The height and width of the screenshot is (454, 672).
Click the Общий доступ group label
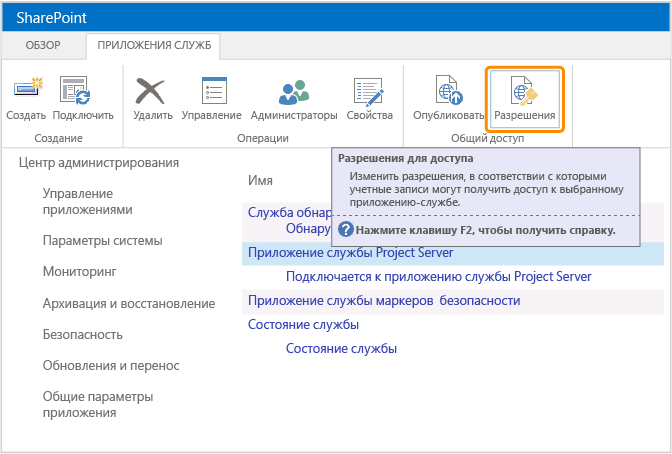pos(487,138)
